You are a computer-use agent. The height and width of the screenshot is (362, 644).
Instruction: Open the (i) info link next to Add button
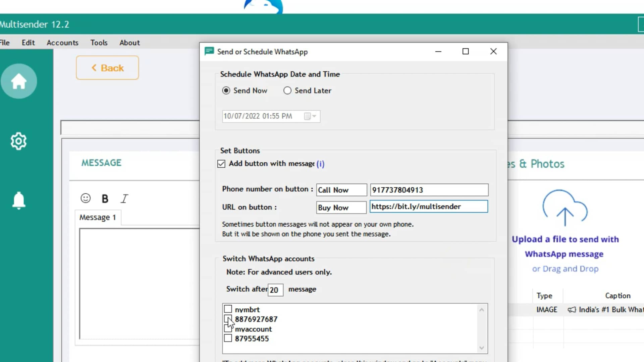(x=320, y=164)
